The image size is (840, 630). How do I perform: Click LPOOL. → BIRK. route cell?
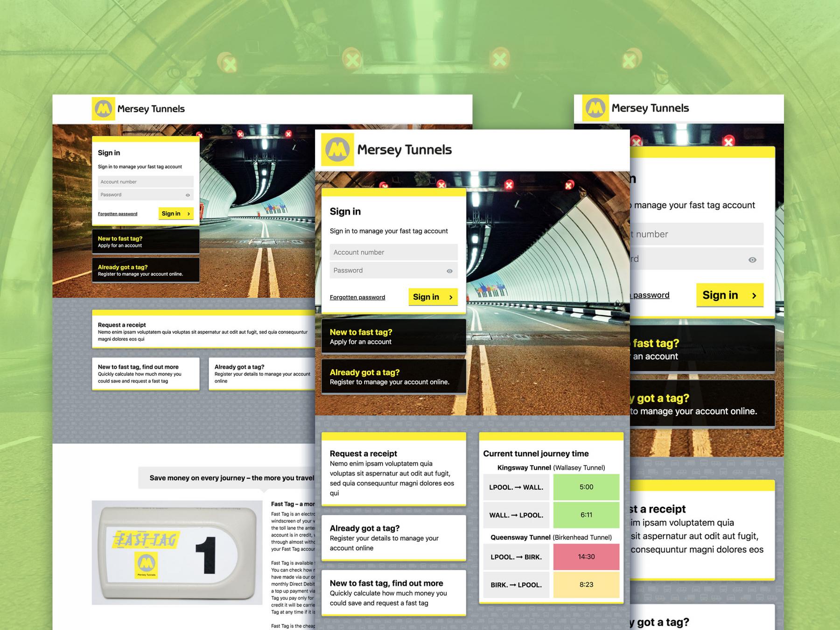(516, 557)
